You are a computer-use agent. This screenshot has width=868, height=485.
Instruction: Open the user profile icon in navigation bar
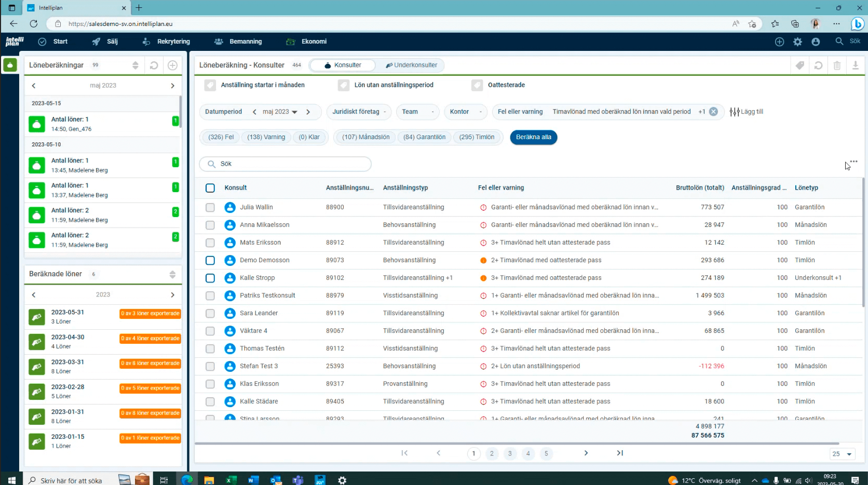coord(816,42)
